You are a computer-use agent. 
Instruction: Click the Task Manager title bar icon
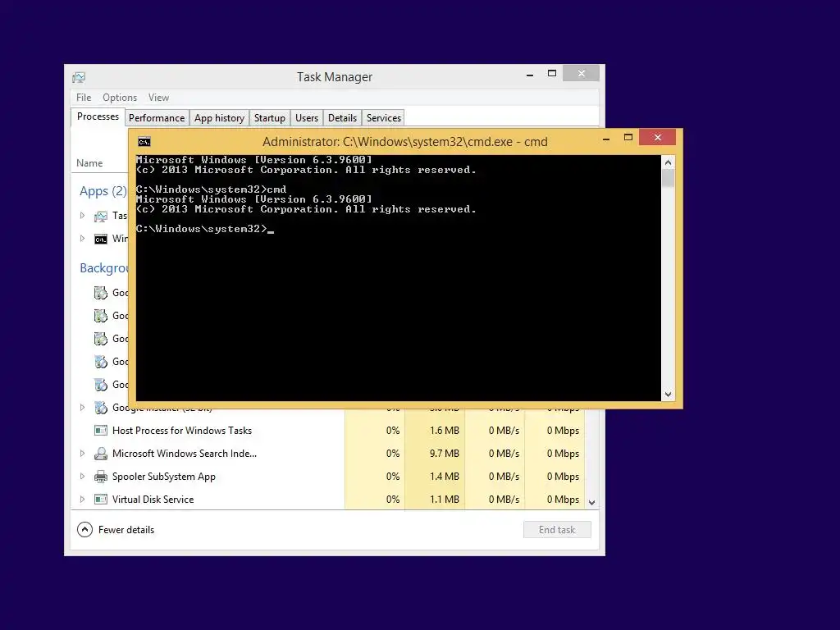click(x=79, y=78)
